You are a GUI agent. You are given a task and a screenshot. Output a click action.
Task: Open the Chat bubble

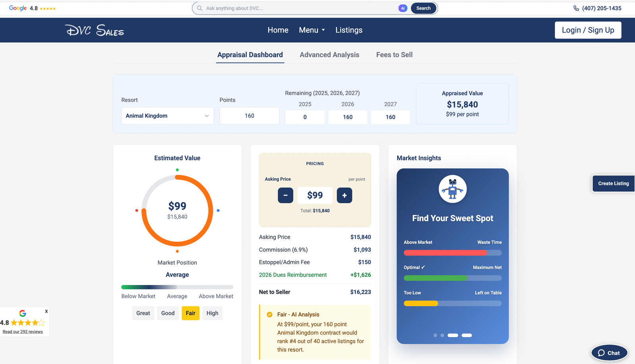[x=609, y=353]
